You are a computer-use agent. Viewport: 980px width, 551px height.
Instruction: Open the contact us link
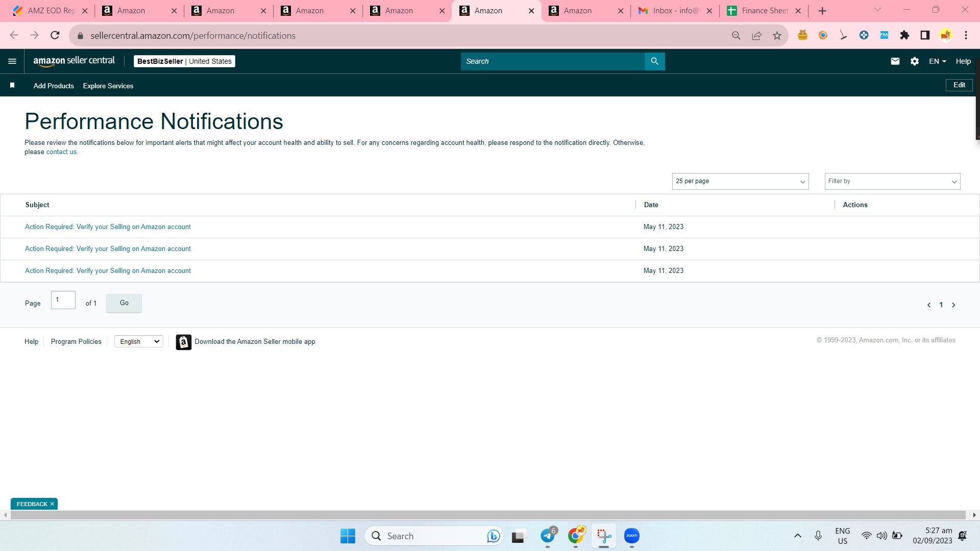coord(61,152)
